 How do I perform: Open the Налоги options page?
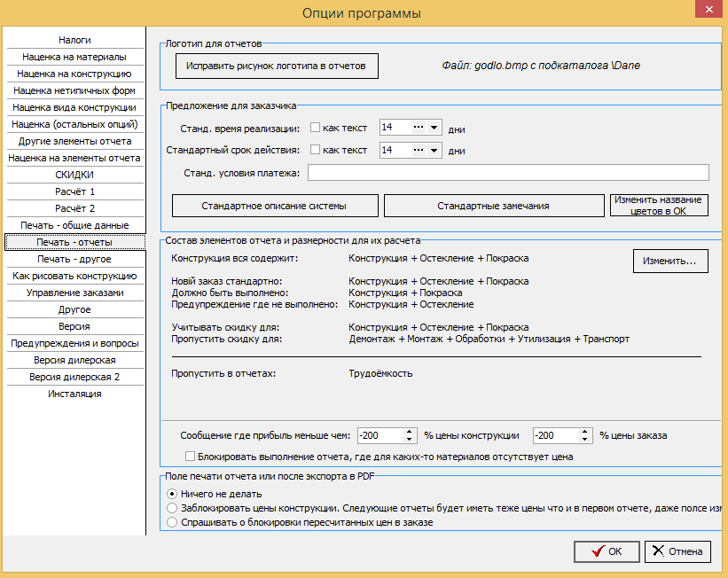[74, 40]
